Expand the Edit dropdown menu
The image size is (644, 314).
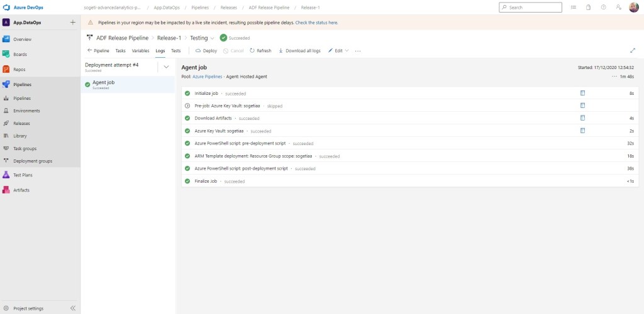click(x=338, y=50)
